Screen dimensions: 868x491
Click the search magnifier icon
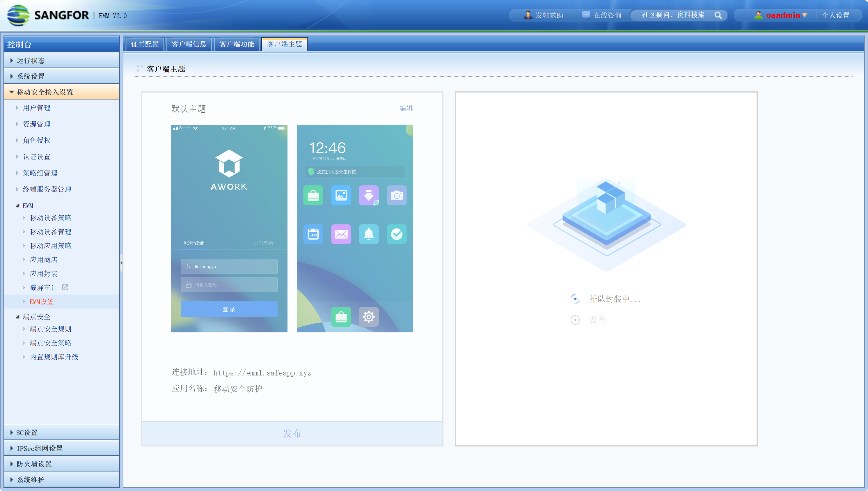[x=718, y=15]
